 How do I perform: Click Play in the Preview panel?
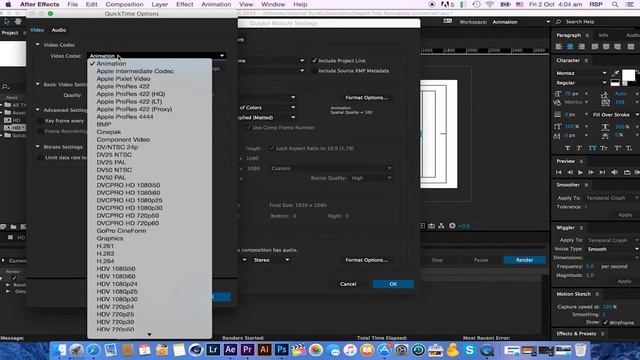(580, 173)
